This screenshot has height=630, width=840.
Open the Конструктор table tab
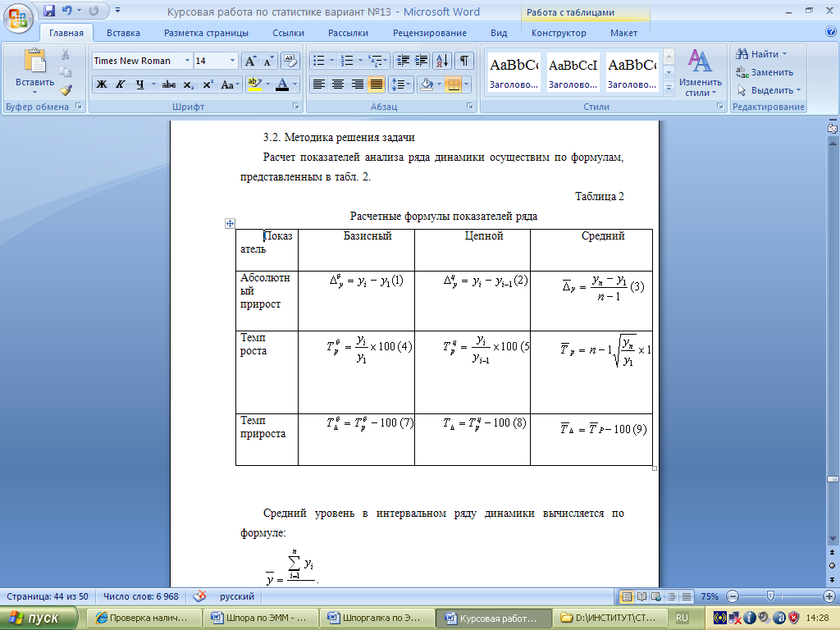point(559,33)
